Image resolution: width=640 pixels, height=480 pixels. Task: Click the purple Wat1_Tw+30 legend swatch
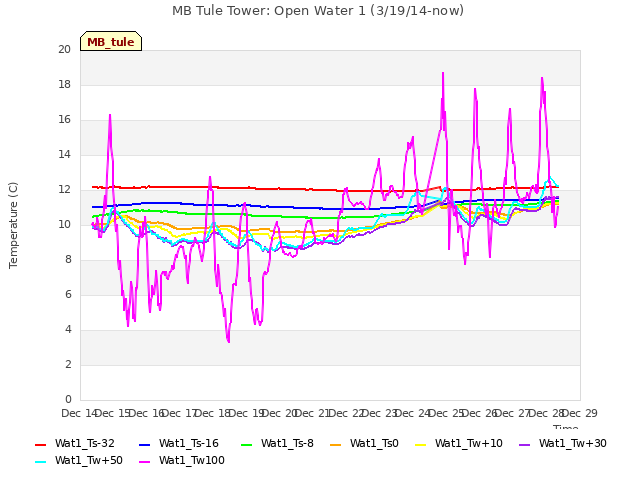pyautogui.click(x=524, y=444)
